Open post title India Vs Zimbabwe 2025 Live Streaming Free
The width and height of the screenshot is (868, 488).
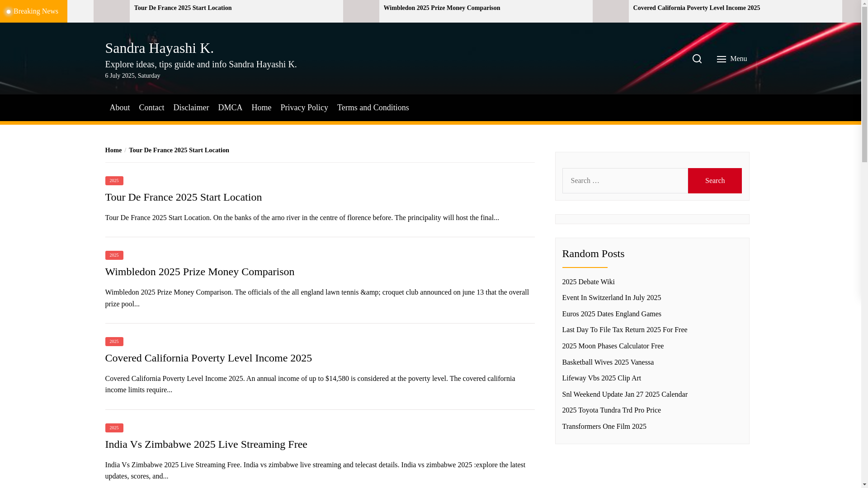[206, 444]
